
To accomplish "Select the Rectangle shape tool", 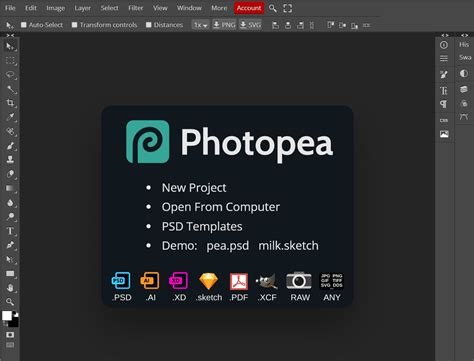I will point(10,274).
